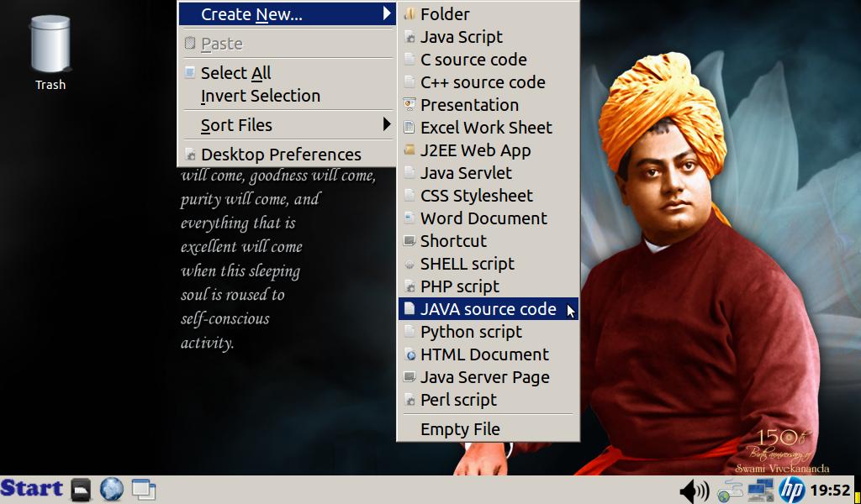Launch the web browser globe icon
861x504 pixels.
coord(112,489)
